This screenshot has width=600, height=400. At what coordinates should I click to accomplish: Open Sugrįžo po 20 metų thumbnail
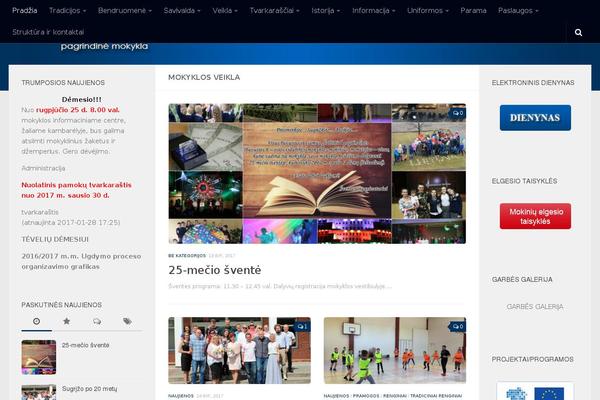(x=39, y=392)
